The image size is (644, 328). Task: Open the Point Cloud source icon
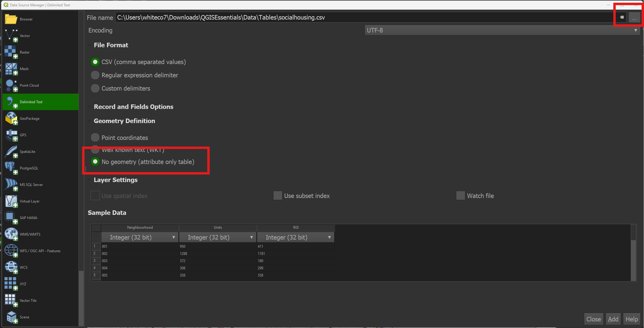(11, 85)
